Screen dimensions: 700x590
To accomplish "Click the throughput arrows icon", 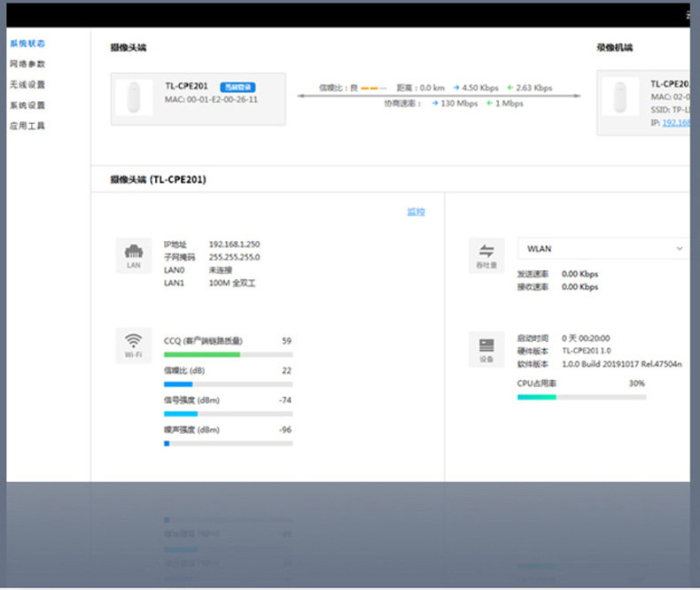I will [486, 255].
